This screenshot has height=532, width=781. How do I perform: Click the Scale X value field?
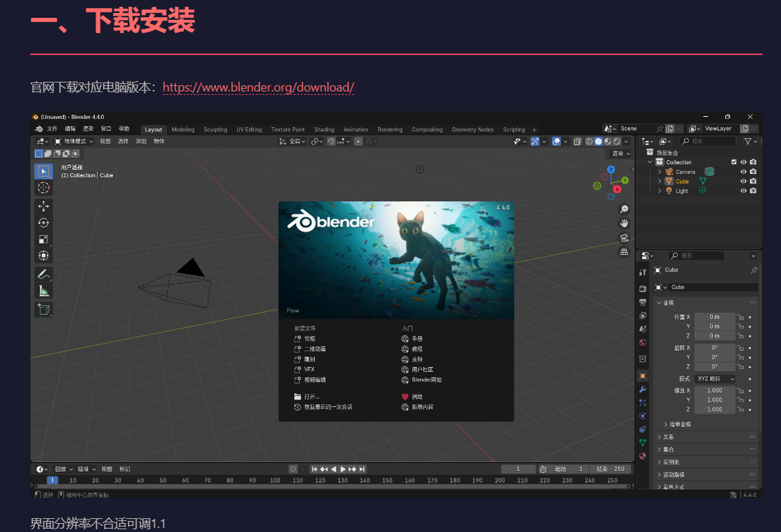[x=715, y=391]
